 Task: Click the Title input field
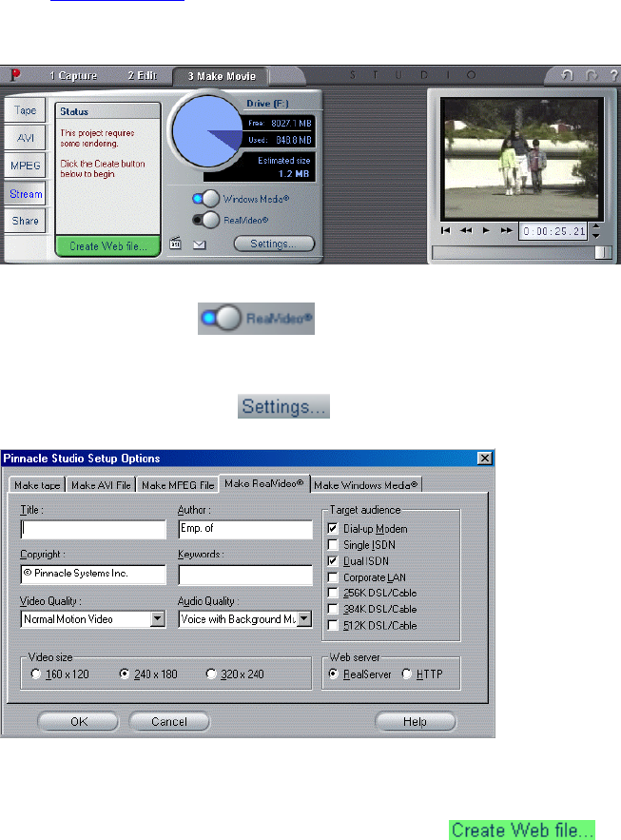pos(93,529)
